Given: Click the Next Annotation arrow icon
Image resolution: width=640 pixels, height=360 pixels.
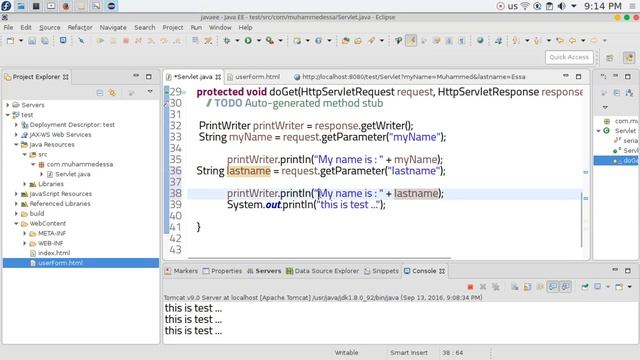Looking at the screenshot, I should (516, 40).
